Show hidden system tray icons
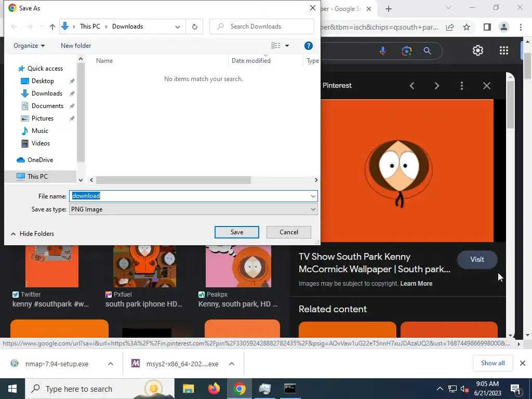The height and width of the screenshot is (399, 532). click(x=440, y=389)
